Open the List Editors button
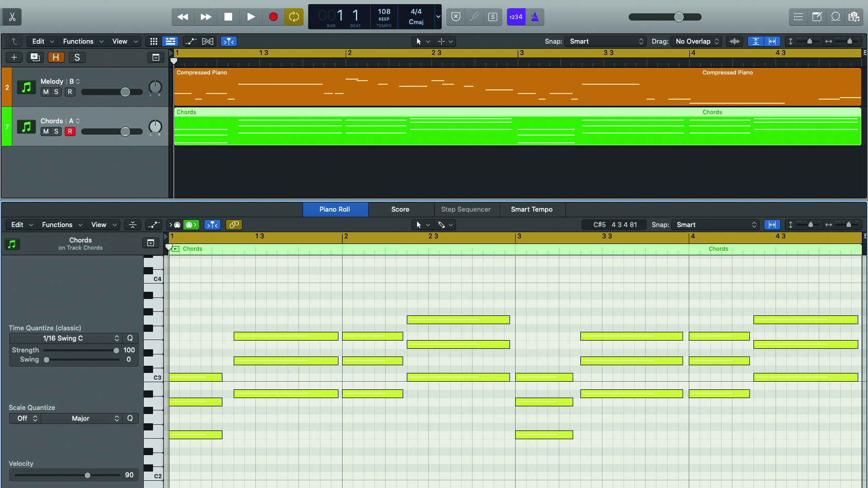The width and height of the screenshot is (868, 488). pyautogui.click(x=798, y=17)
